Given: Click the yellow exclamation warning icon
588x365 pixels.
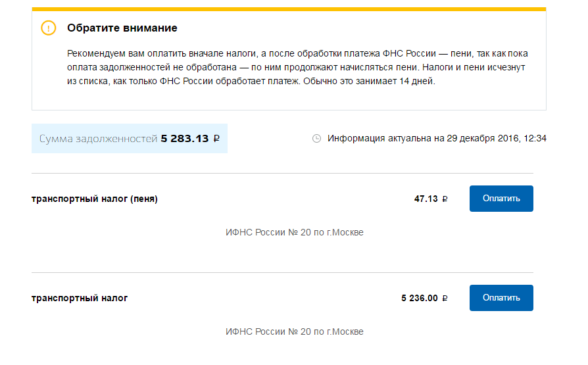Looking at the screenshot, I should tap(49, 28).
